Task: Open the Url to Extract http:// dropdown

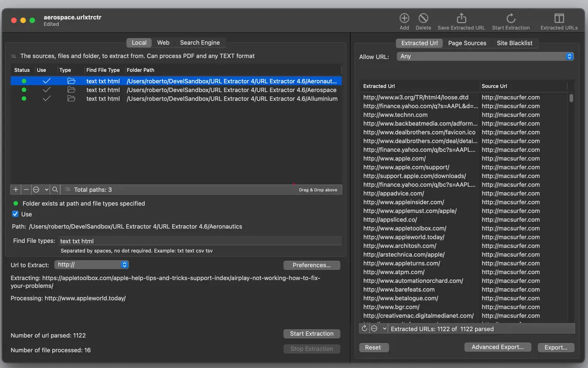Action: click(91, 265)
